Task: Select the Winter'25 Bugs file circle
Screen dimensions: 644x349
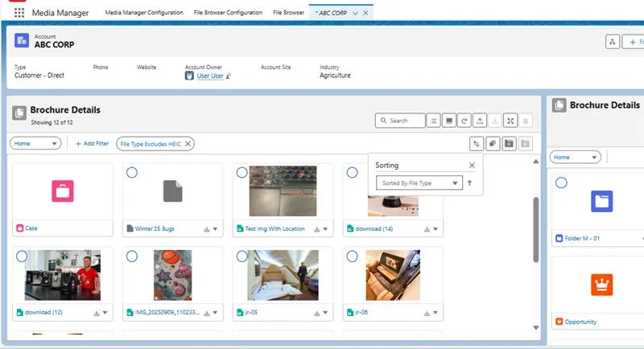Action: 132,173
